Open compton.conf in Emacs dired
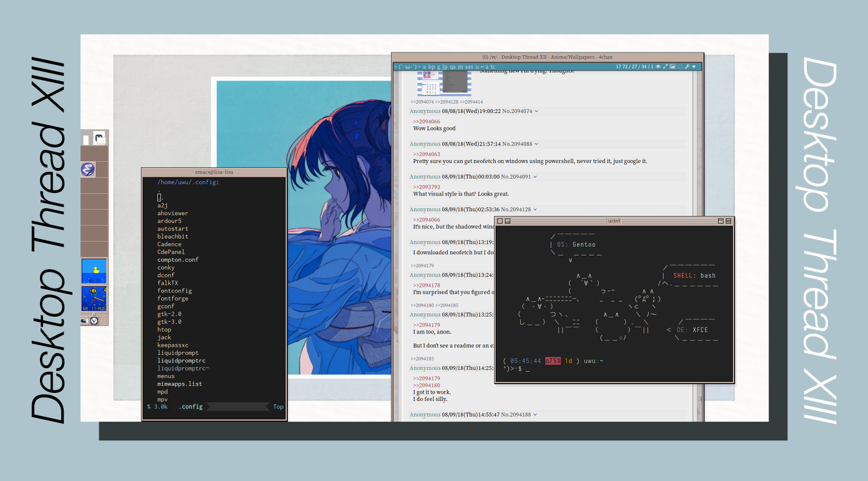Screen dimensions: 868x481 pos(178,260)
